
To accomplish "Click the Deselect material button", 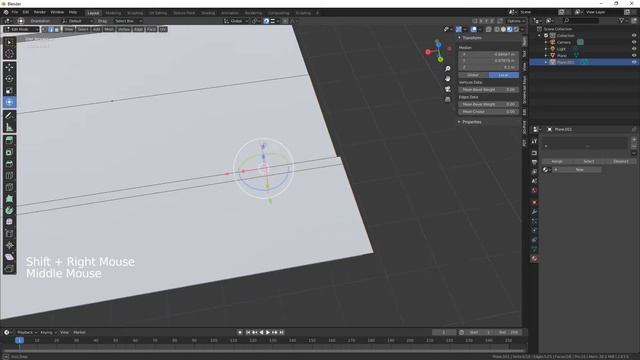I will coord(620,161).
